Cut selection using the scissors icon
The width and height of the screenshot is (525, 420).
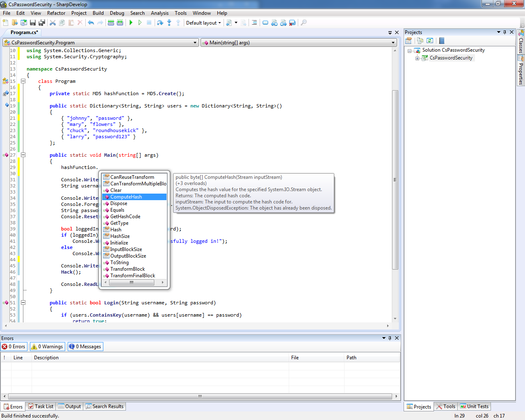pyautogui.click(x=53, y=23)
